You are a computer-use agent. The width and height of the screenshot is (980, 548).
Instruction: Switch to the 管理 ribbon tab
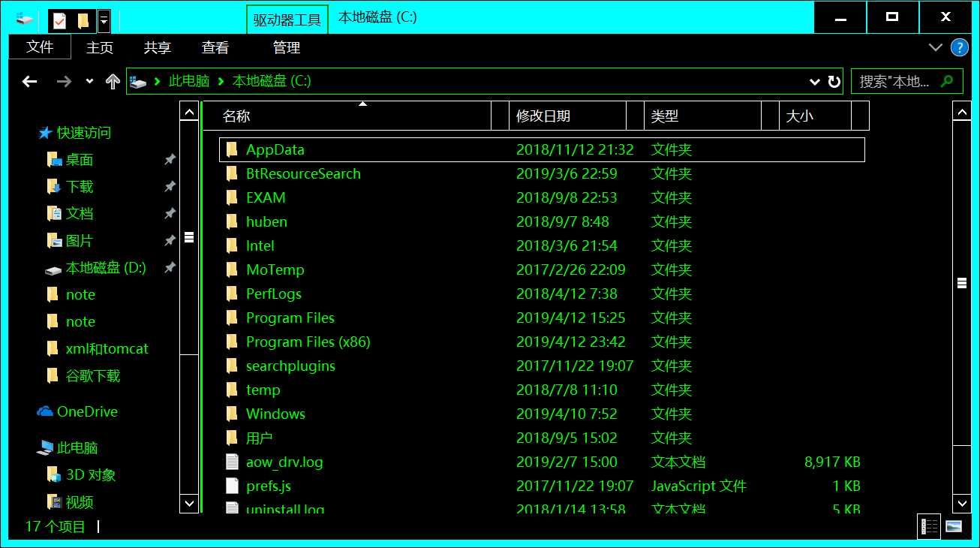[287, 48]
